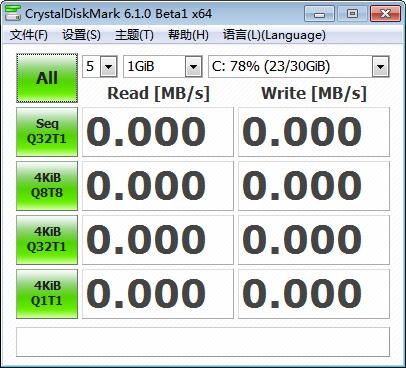
Task: Click the empty comment field at the bottom
Action: 203,342
